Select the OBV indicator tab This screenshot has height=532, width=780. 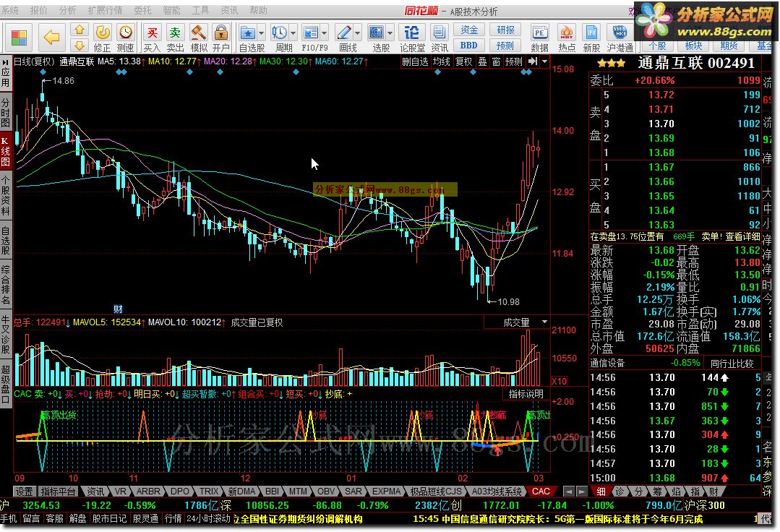pyautogui.click(x=326, y=492)
